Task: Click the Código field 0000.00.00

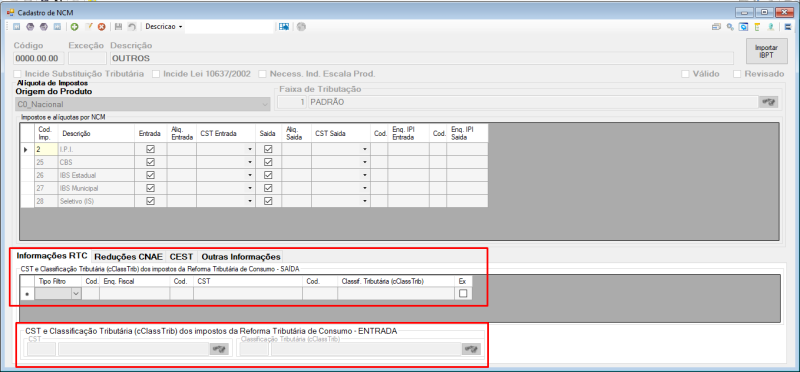Action: pyautogui.click(x=39, y=58)
